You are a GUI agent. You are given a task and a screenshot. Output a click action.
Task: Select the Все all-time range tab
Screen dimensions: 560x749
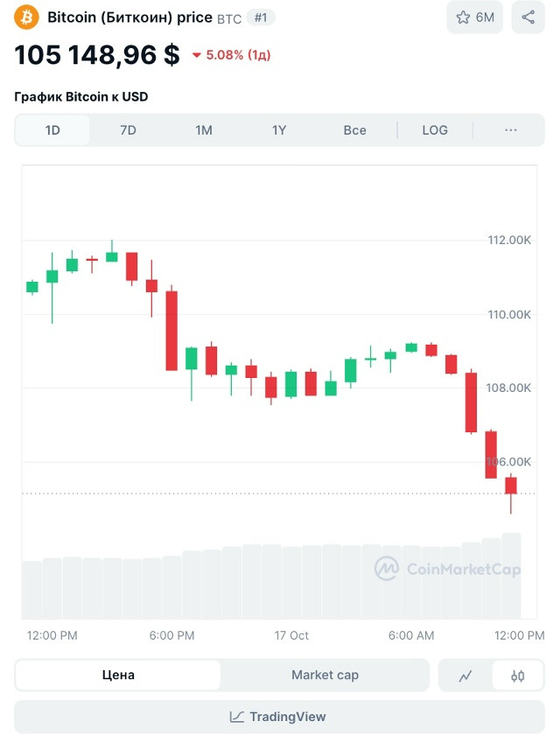[x=354, y=130]
